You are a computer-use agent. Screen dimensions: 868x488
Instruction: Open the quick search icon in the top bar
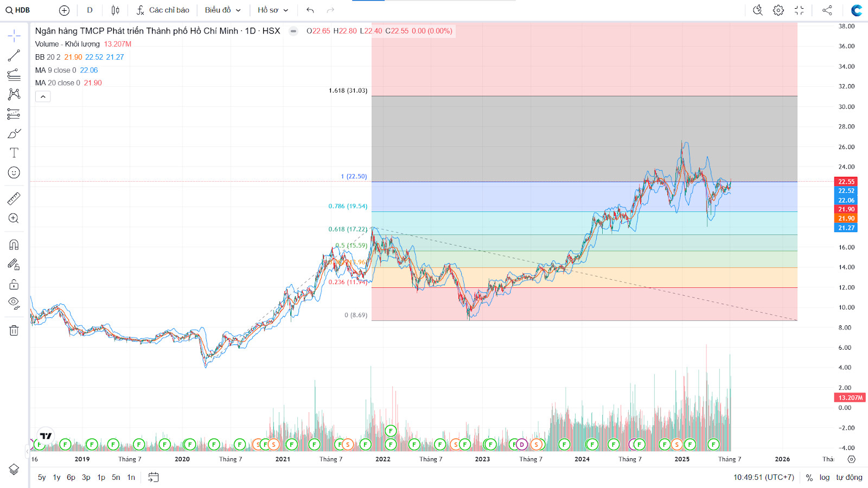click(x=758, y=10)
